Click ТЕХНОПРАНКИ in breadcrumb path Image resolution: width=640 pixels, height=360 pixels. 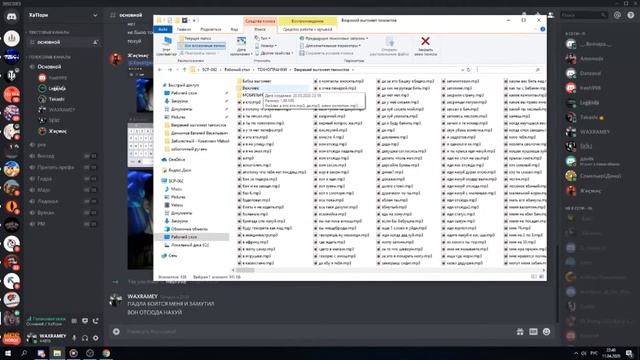coord(272,70)
